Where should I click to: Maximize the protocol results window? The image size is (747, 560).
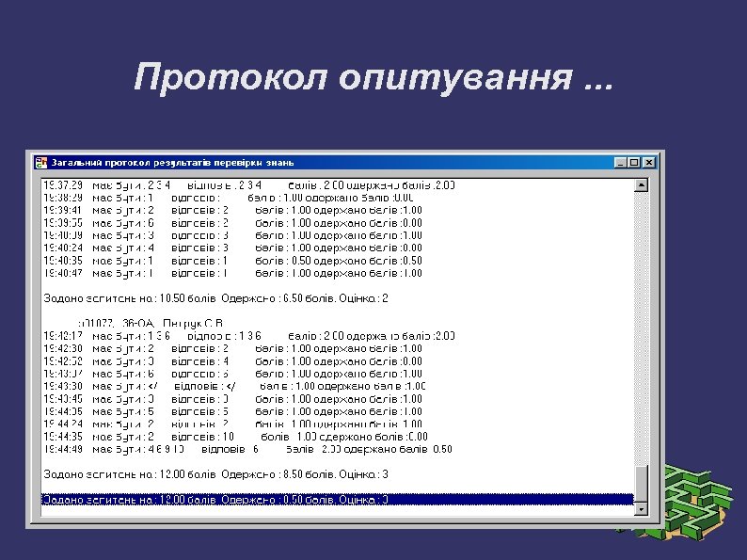point(634,163)
